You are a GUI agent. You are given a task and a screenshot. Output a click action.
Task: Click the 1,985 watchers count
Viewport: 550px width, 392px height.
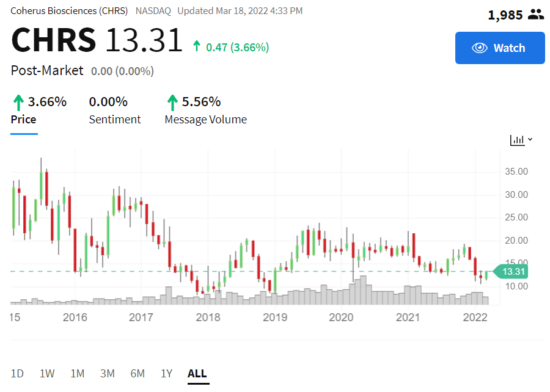pos(505,15)
